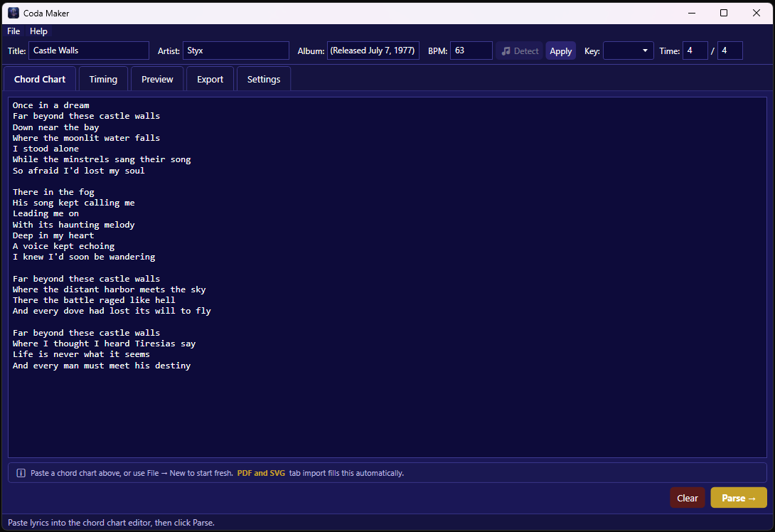Click the line "I stood alone"

coord(46,149)
